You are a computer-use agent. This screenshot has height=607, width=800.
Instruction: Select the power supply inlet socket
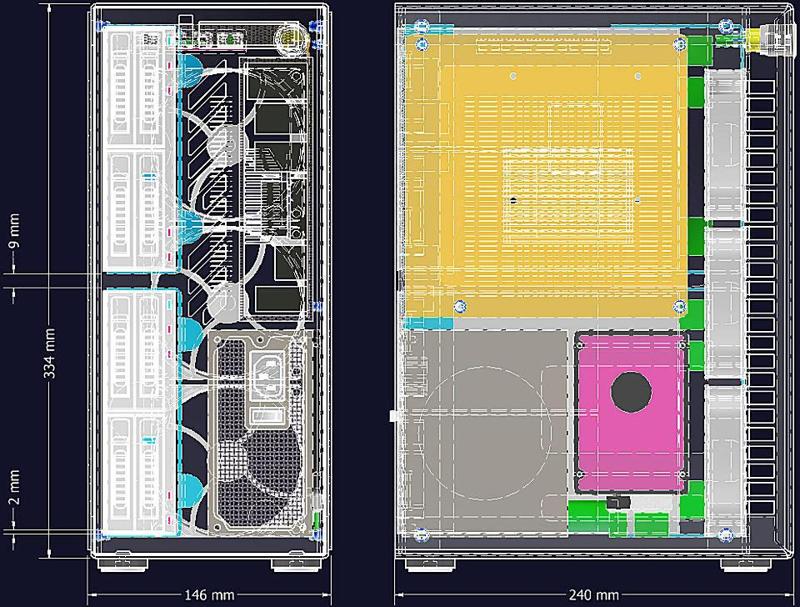coord(266,374)
